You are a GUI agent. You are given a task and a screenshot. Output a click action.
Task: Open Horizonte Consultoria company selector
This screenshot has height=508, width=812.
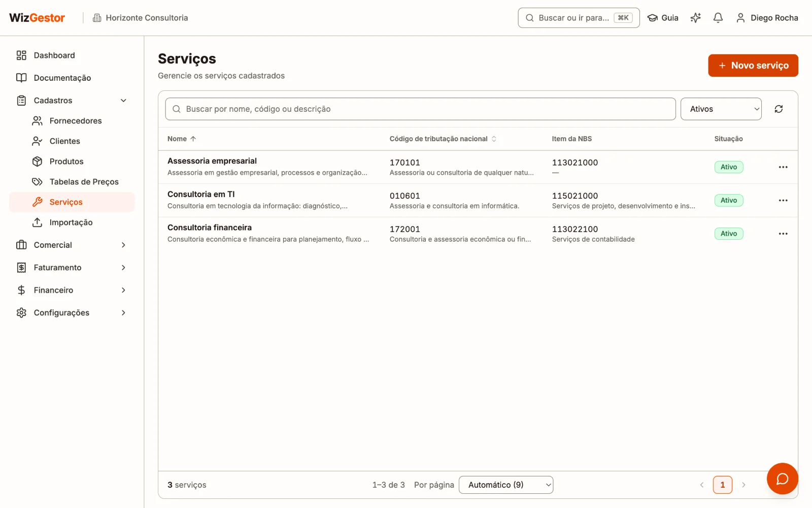click(x=141, y=18)
